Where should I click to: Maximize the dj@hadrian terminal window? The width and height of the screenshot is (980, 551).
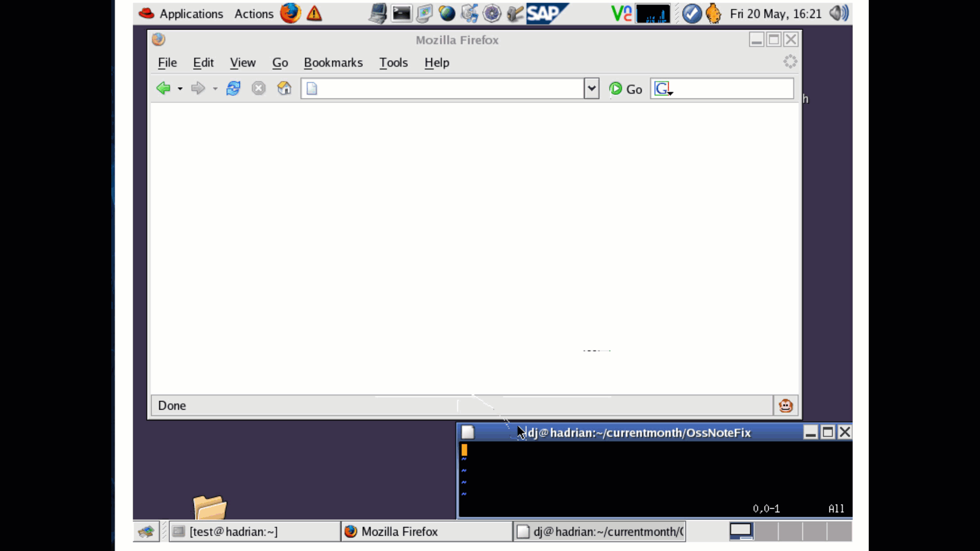point(828,433)
